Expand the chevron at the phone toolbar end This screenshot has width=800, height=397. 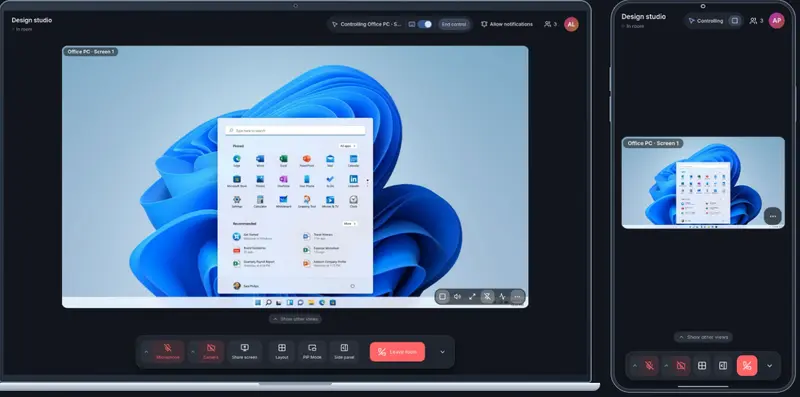tap(769, 366)
